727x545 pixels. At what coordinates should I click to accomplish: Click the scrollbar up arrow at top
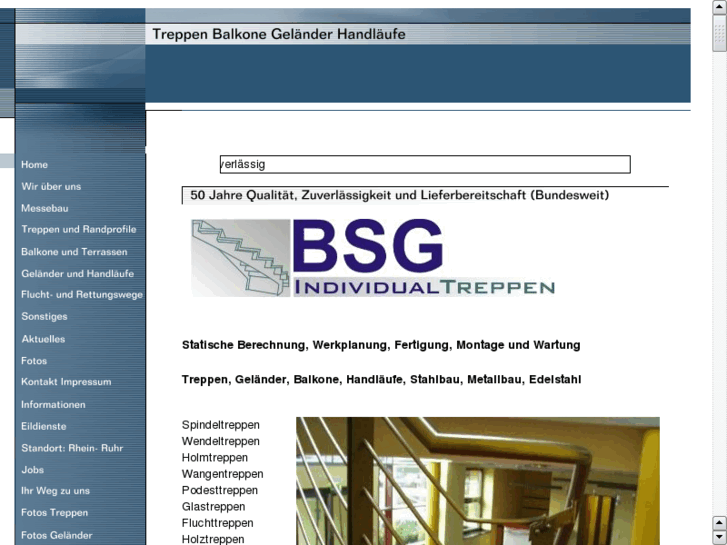point(720,7)
